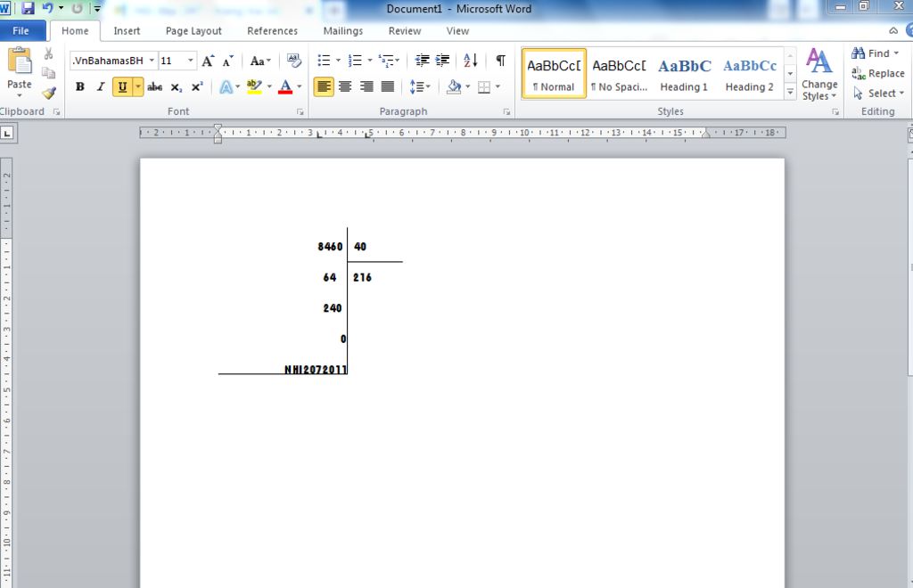Screen dimensions: 913x588
Task: Open the Font dialog launcher
Action: point(300,111)
